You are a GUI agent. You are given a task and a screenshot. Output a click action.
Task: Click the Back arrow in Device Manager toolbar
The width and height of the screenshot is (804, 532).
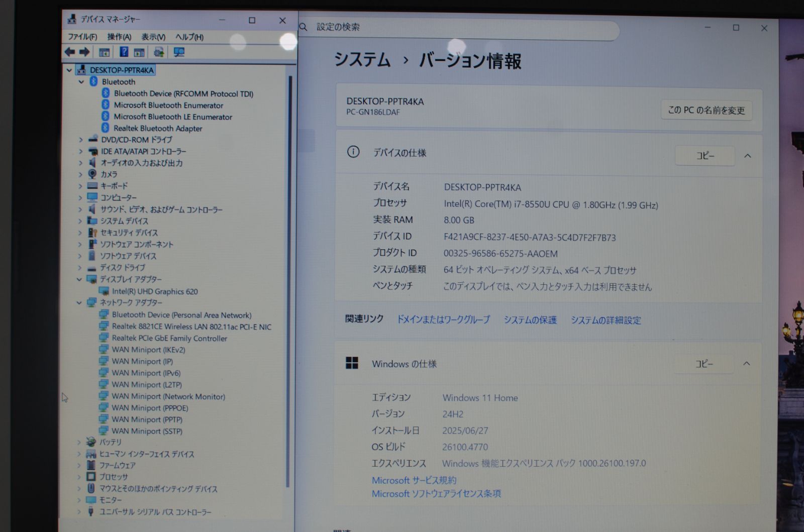pos(70,52)
